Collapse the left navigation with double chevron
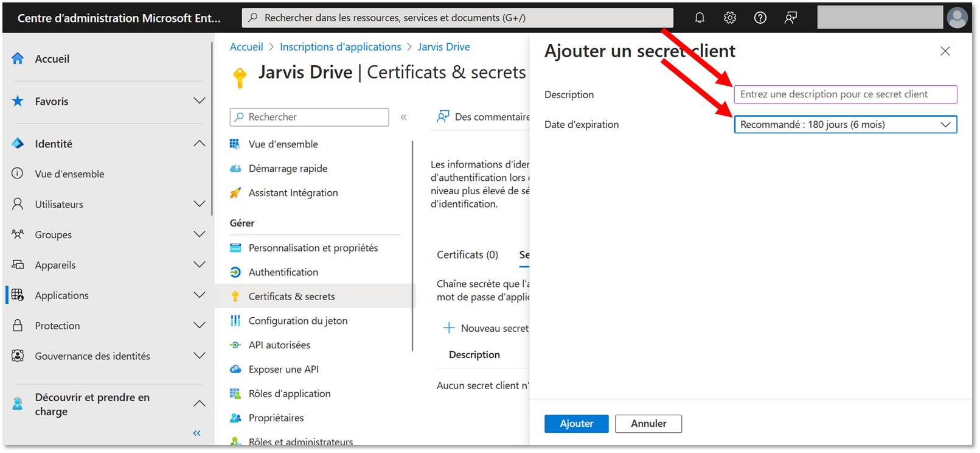 [196, 433]
